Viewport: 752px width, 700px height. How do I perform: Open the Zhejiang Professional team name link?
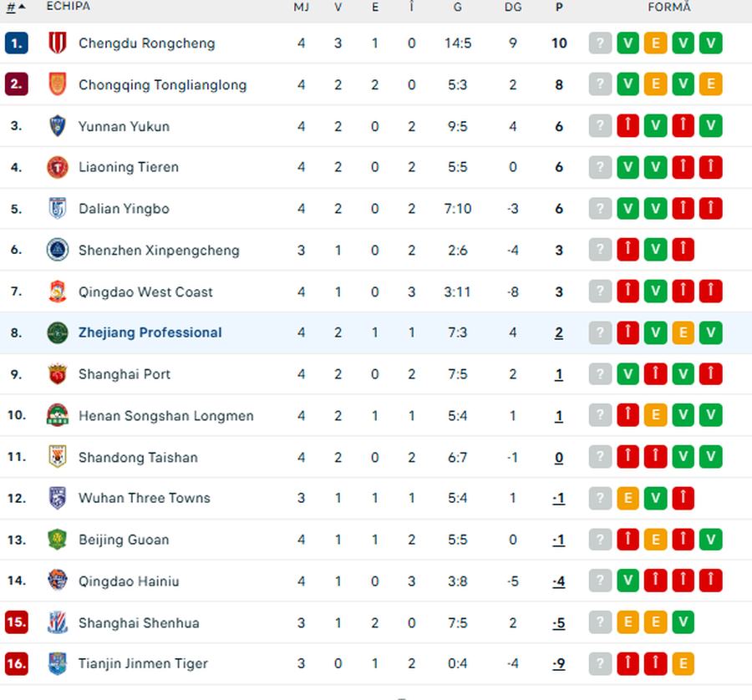tap(150, 332)
